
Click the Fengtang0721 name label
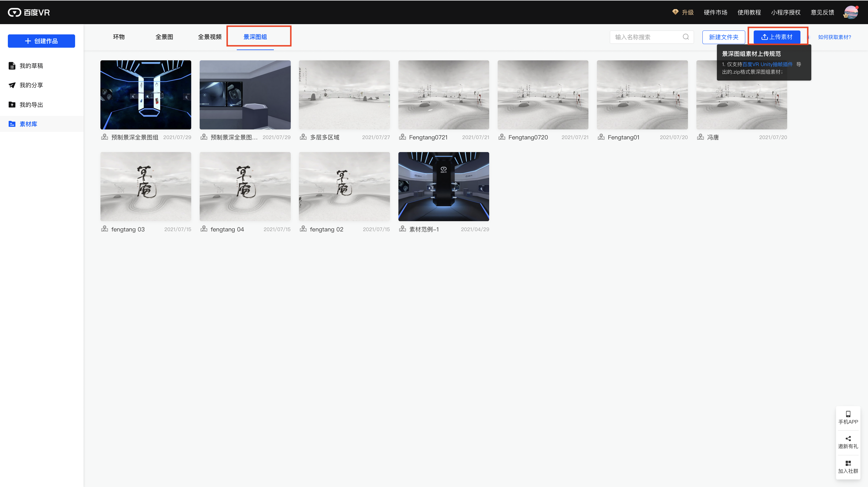point(428,137)
